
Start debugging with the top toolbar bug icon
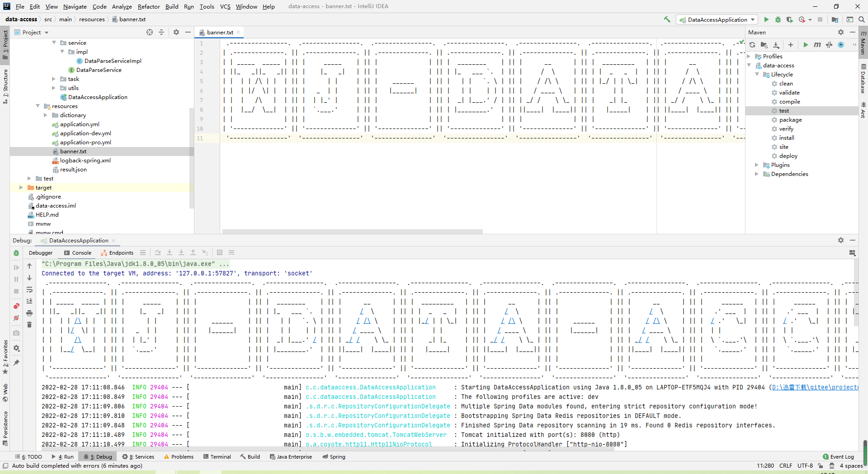coord(778,19)
